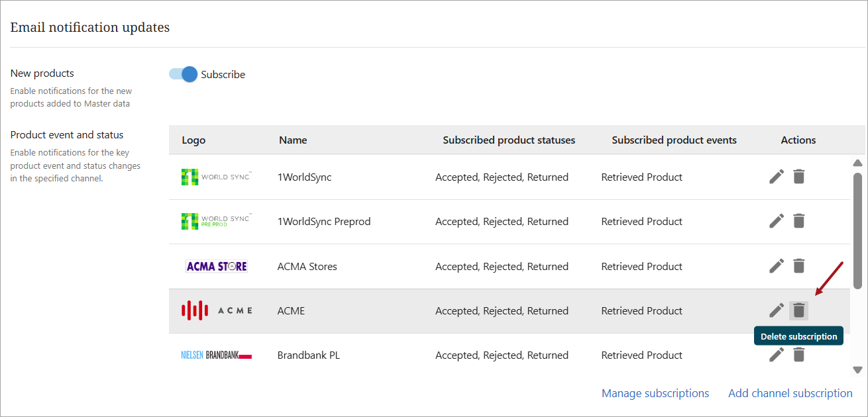Edit the 1WorldSync Preprod subscription
868x417 pixels.
click(777, 221)
